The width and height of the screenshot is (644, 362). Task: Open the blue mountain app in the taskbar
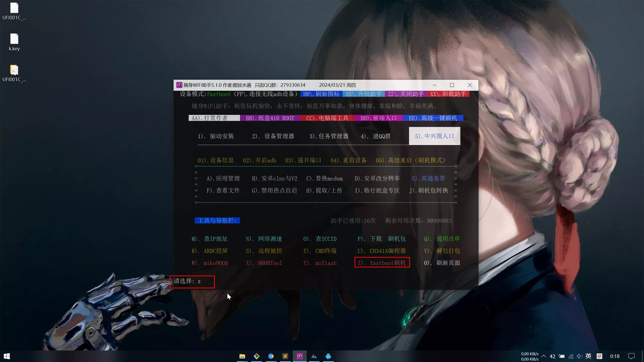coord(314,356)
